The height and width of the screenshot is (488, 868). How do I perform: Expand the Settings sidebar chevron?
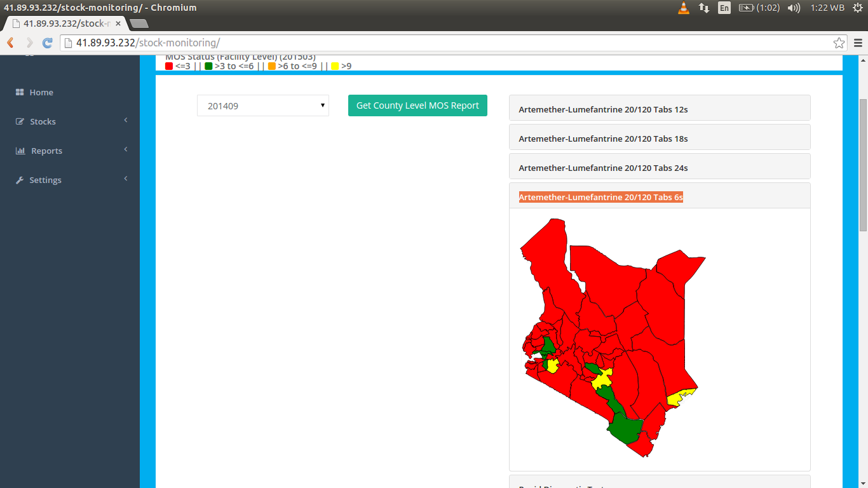coord(126,179)
